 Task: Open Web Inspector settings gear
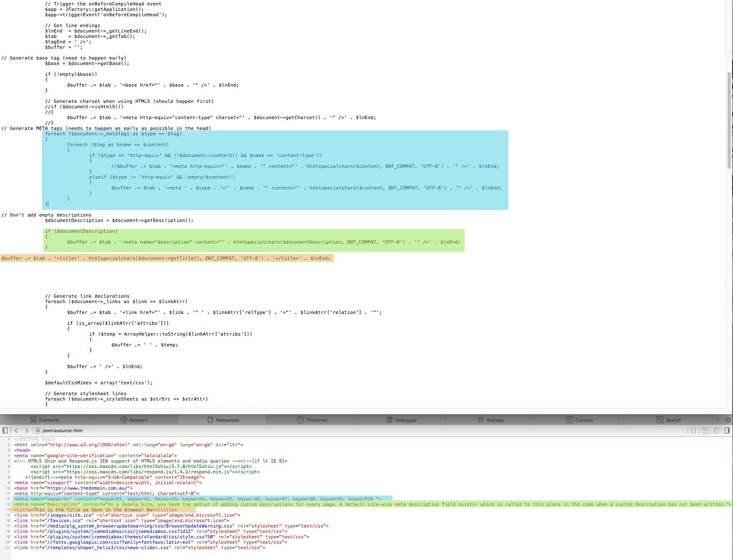pos(728,420)
